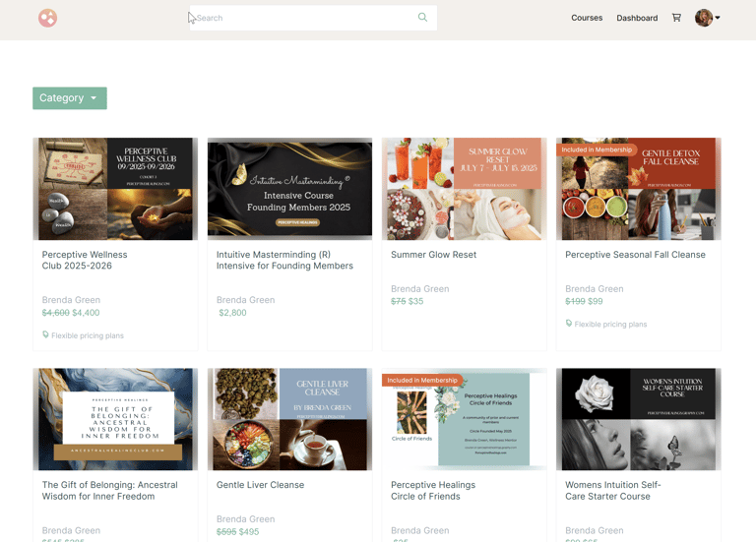756x542 pixels.
Task: Click the $4,600 $4,400 price
Action: pos(71,313)
